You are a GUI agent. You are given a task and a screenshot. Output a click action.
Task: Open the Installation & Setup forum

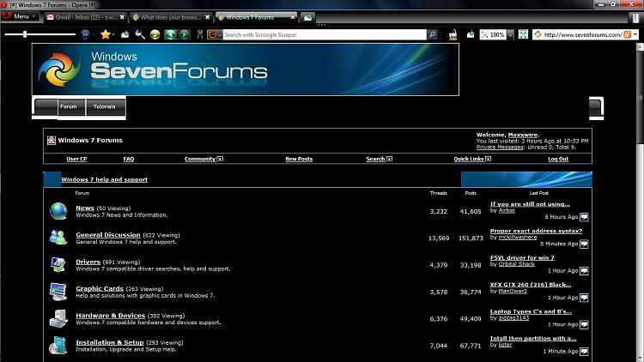tap(110, 342)
